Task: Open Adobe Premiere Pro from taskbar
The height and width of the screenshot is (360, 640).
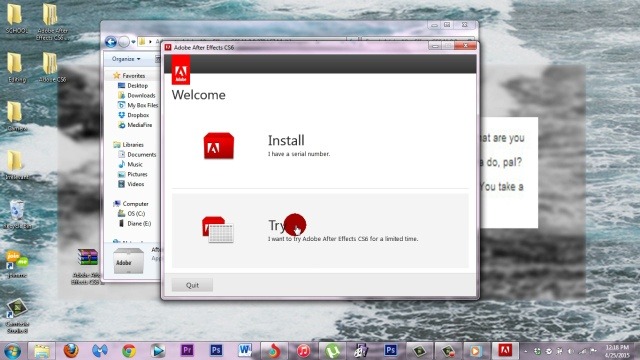Action: point(187,351)
